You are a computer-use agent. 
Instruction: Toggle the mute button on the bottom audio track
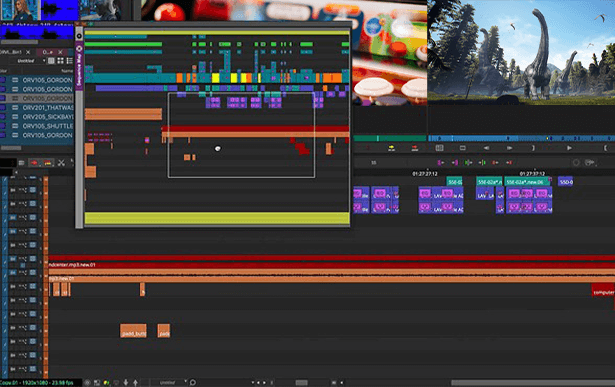pyautogui.click(x=13, y=369)
